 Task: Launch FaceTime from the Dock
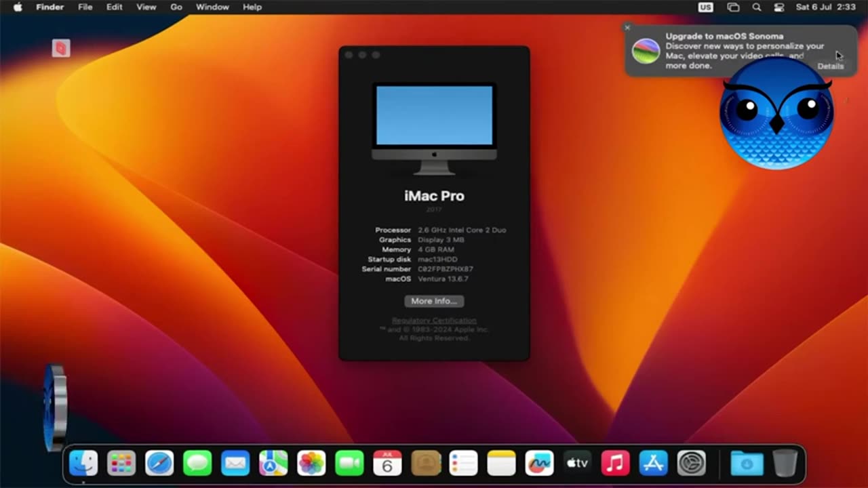click(349, 464)
